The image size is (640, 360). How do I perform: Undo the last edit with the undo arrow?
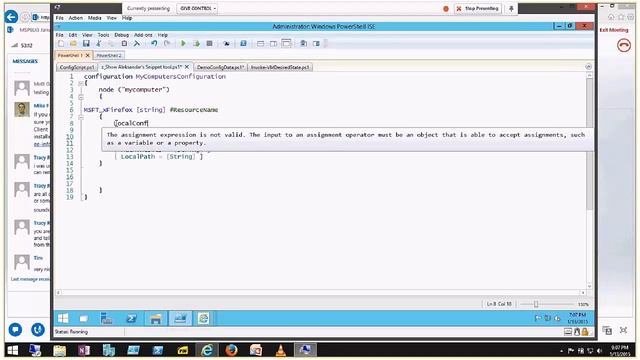click(154, 44)
